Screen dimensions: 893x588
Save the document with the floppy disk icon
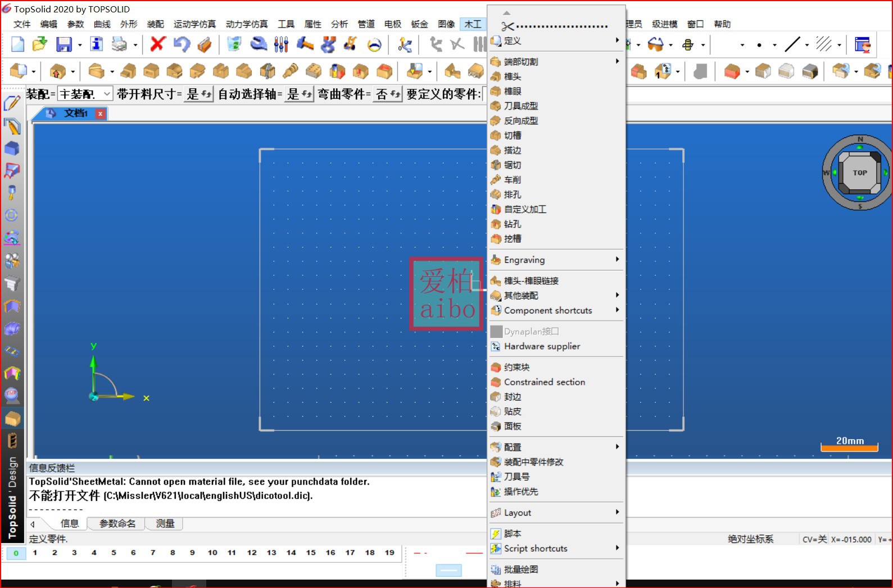tap(64, 44)
